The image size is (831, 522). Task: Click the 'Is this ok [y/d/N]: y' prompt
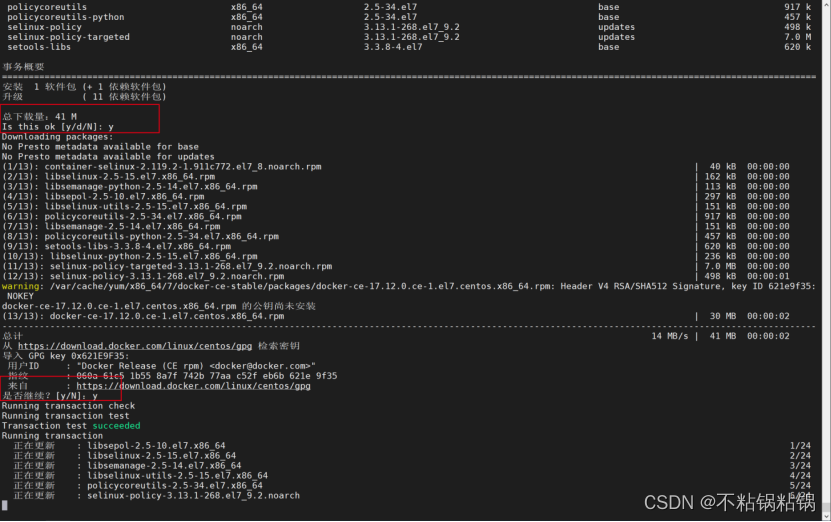pos(58,127)
